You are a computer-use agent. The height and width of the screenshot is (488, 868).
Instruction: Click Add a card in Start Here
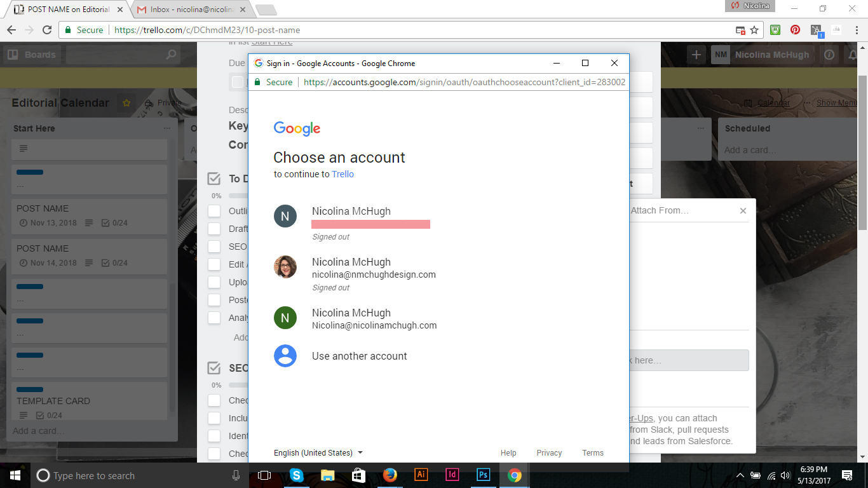click(x=39, y=431)
